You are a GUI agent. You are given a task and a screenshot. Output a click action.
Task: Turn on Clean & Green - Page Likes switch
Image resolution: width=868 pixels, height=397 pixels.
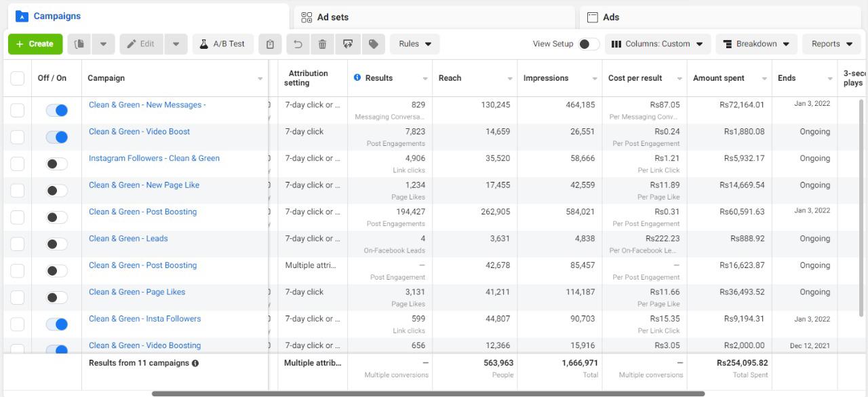57,297
